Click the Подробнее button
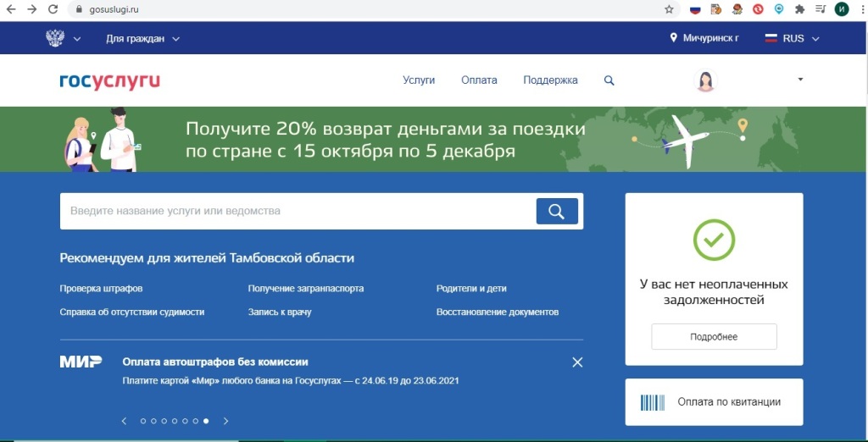868x442 pixels. 714,337
